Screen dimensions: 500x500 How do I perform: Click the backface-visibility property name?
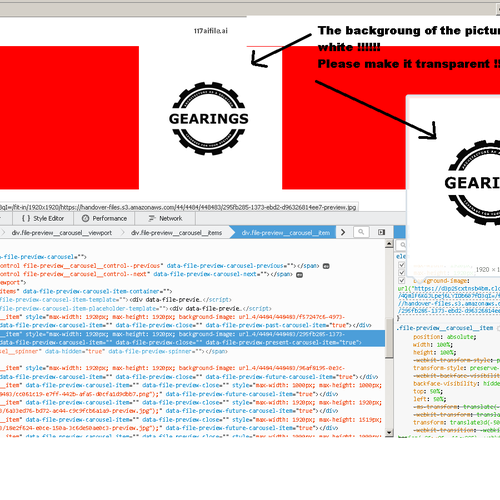[x=445, y=383]
